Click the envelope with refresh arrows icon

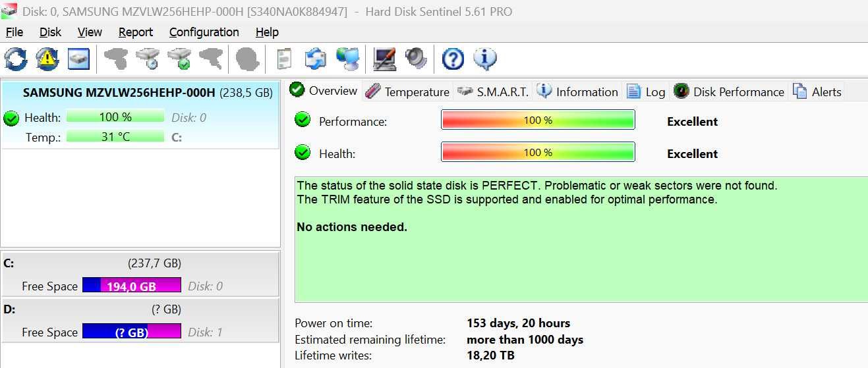pyautogui.click(x=316, y=59)
